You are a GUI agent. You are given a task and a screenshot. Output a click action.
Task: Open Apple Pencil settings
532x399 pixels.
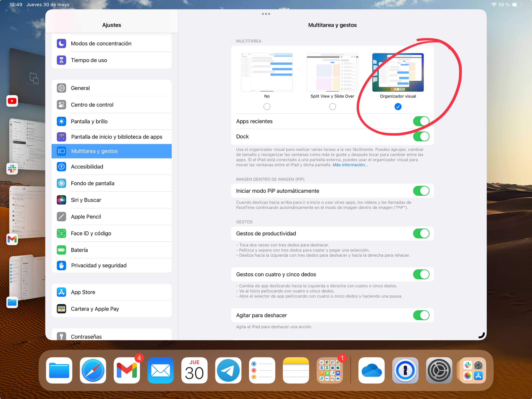112,216
